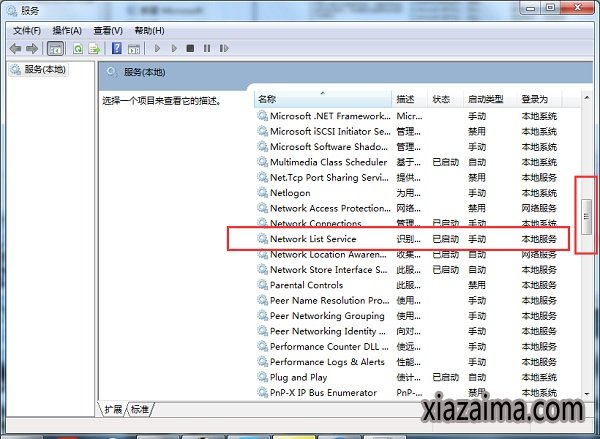The width and height of the screenshot is (600, 439).
Task: Sort the list by the 描述 column header
Action: (409, 100)
